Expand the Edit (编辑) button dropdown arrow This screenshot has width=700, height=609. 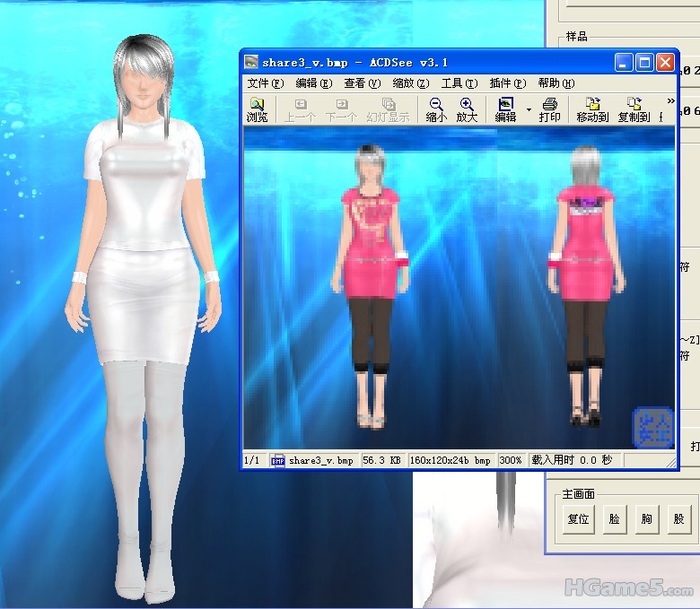coord(529,110)
